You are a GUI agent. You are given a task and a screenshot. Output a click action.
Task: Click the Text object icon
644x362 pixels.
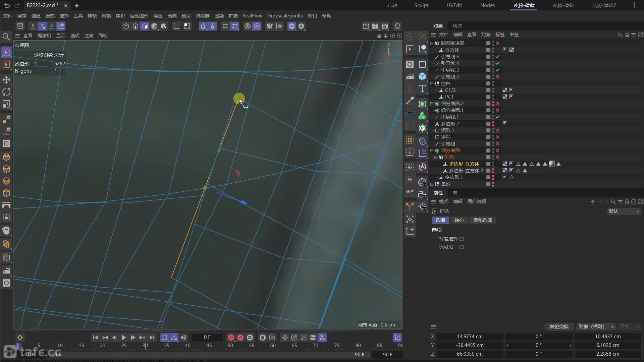tap(422, 89)
